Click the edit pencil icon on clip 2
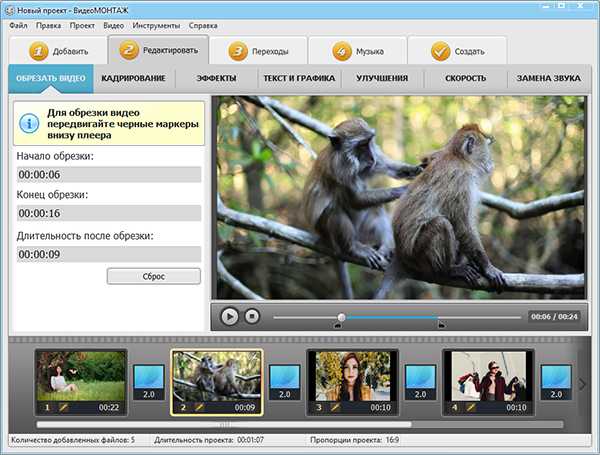Image resolution: width=600 pixels, height=455 pixels. (x=199, y=407)
